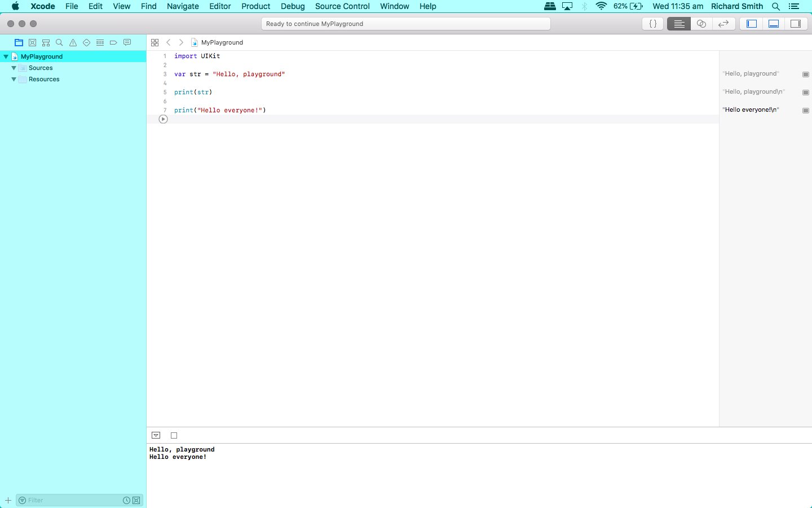Open Notification Center list icon
The image size is (812, 508).
pos(794,6)
